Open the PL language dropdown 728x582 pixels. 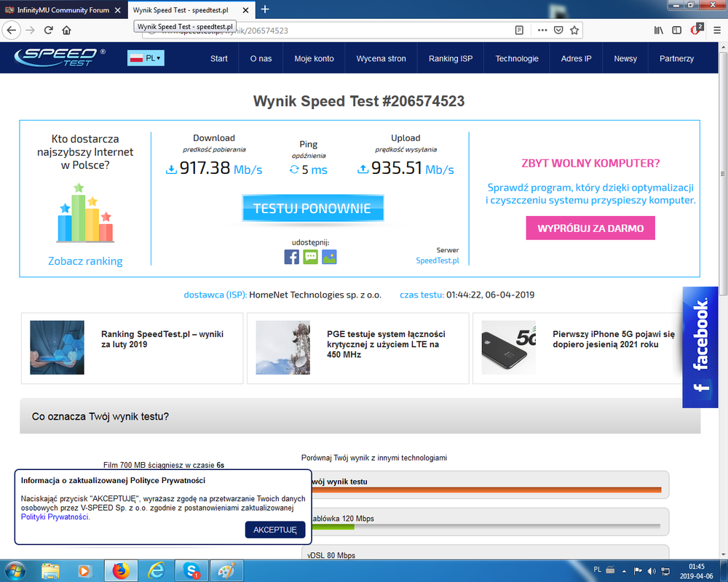click(146, 58)
